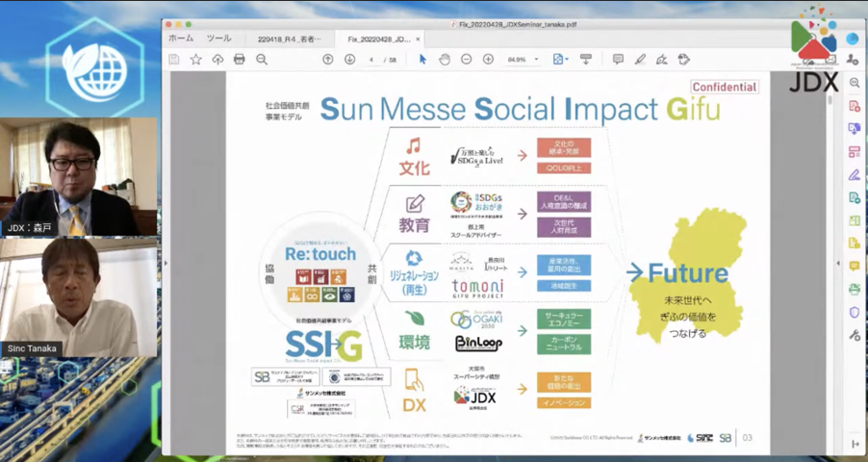Screen dimensions: 868x462
Task: Activate the hand pan tool
Action: coord(445,60)
